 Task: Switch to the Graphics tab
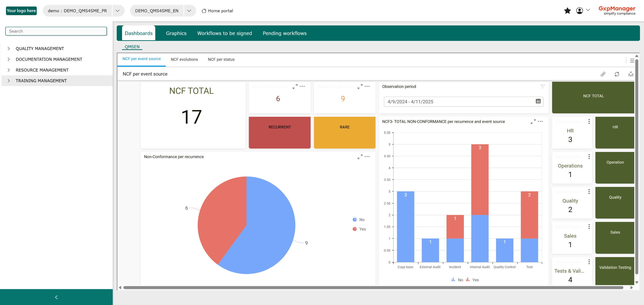point(176,33)
